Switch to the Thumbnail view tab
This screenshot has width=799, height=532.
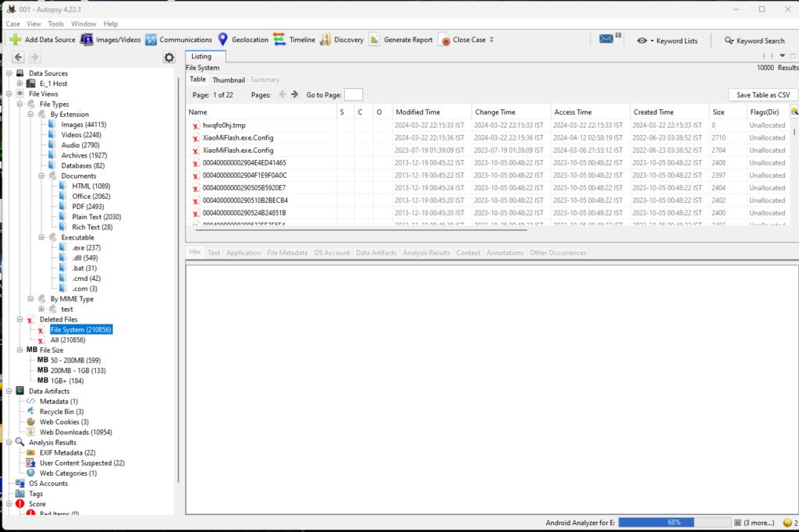click(229, 80)
